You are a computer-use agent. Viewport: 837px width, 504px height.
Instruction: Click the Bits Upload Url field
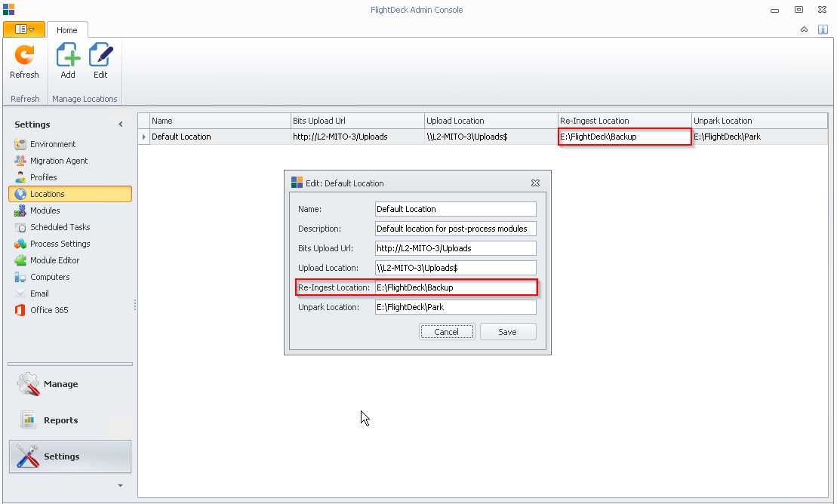tap(455, 248)
